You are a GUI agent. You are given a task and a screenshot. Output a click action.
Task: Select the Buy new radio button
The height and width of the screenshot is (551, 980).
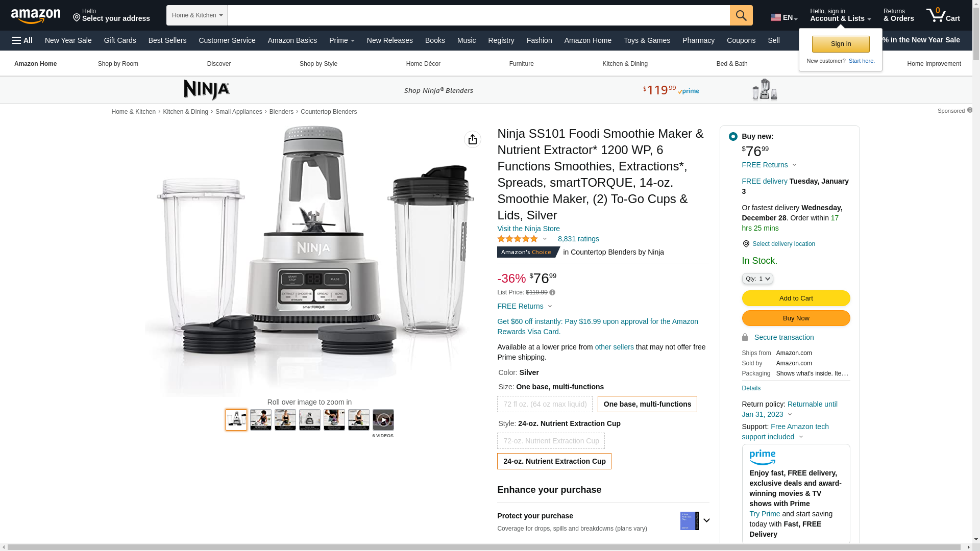(x=733, y=136)
